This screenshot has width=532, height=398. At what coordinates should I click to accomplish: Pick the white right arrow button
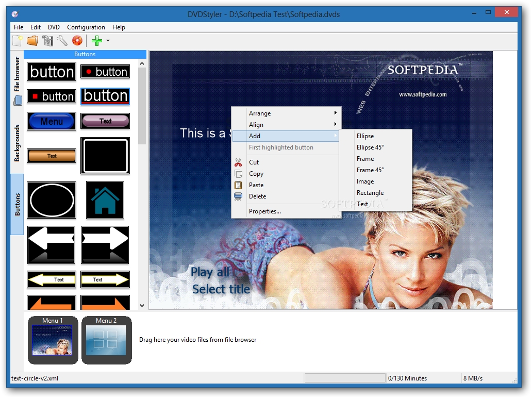pos(105,245)
